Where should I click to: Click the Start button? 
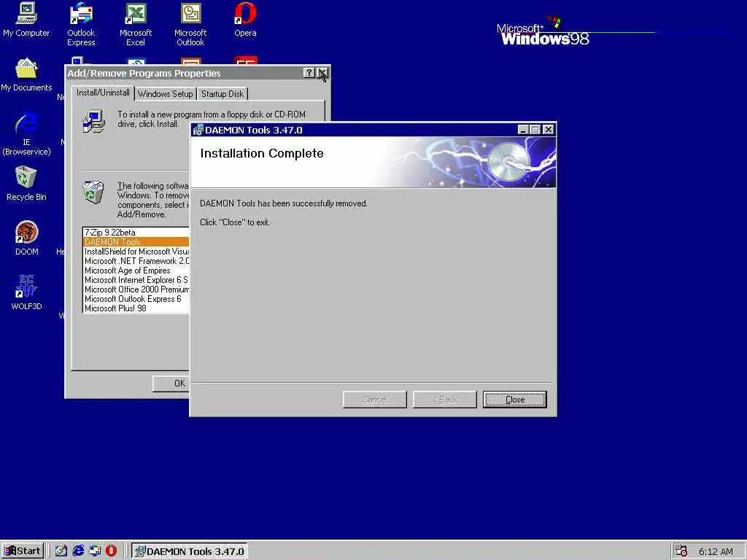[x=23, y=551]
